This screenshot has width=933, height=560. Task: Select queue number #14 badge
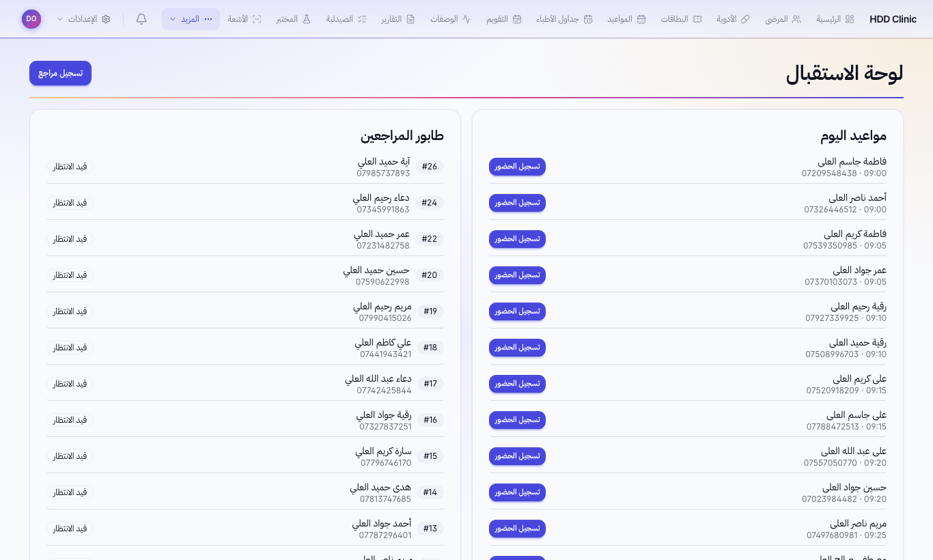point(430,492)
